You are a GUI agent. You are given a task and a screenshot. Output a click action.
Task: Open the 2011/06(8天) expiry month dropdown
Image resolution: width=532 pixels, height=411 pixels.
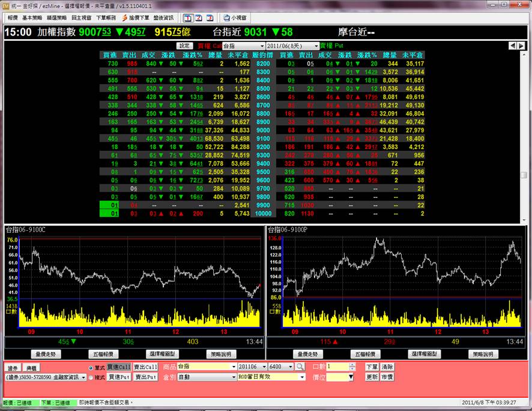coord(291,46)
